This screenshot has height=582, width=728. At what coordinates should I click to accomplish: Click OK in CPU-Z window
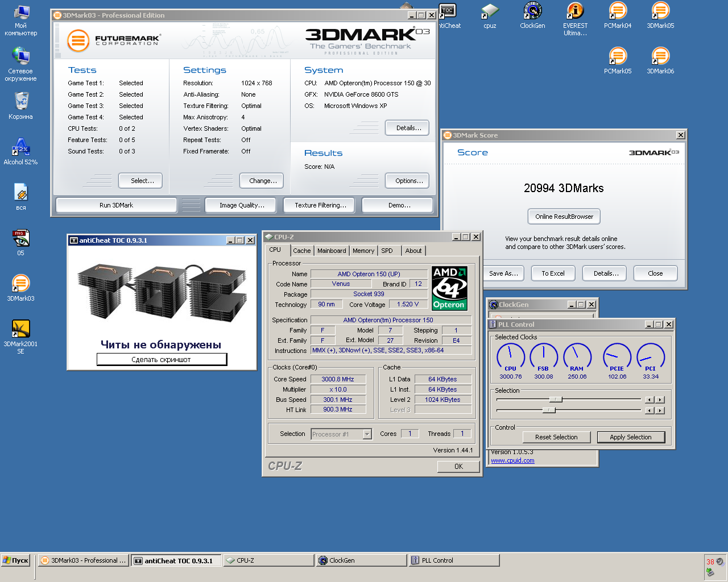tap(458, 467)
